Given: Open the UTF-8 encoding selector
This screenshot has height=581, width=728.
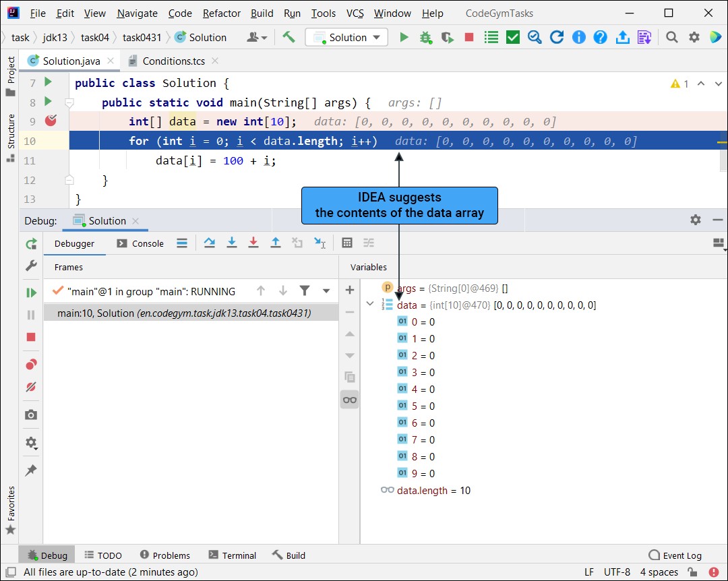Looking at the screenshot, I should 617,572.
